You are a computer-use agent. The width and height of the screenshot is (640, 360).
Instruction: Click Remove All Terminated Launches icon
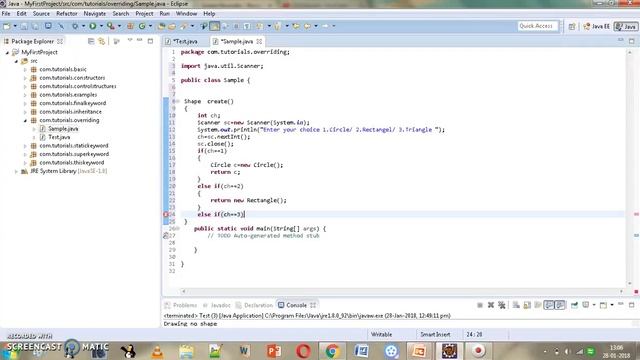coord(502,305)
